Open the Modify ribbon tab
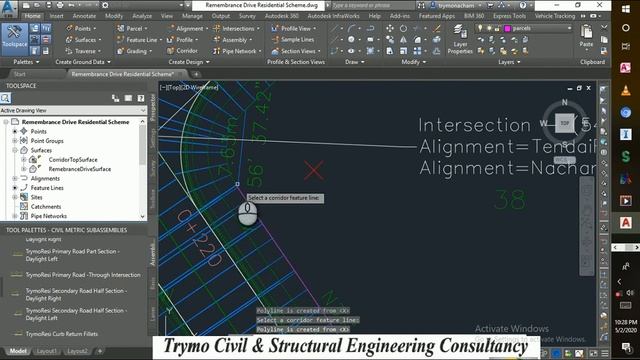Viewport: 640px width, 360px height. [113, 16]
